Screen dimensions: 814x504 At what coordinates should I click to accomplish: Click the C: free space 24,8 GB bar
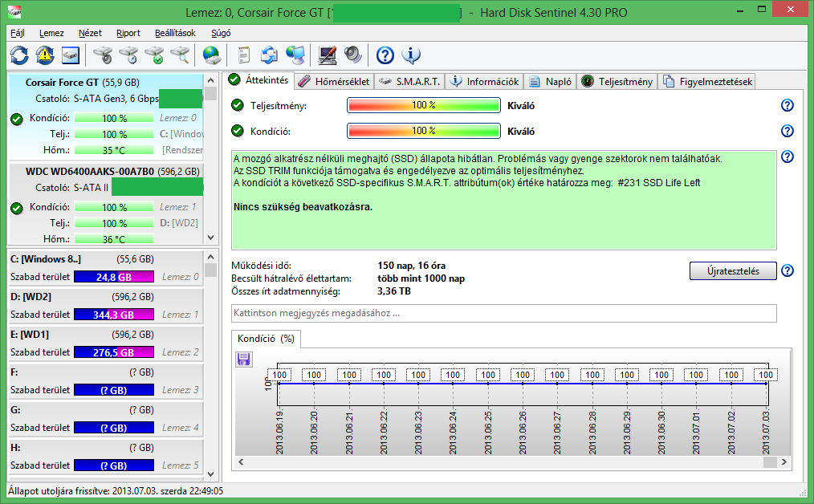tap(114, 277)
